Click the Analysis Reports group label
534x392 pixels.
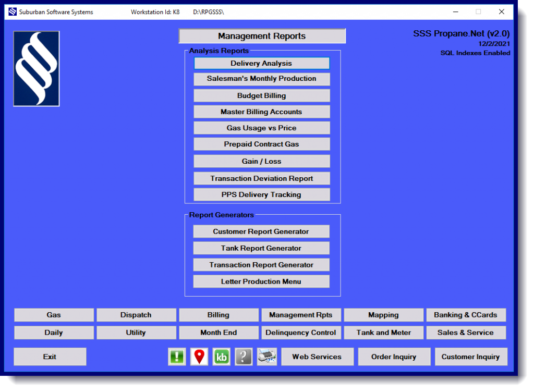(x=219, y=51)
